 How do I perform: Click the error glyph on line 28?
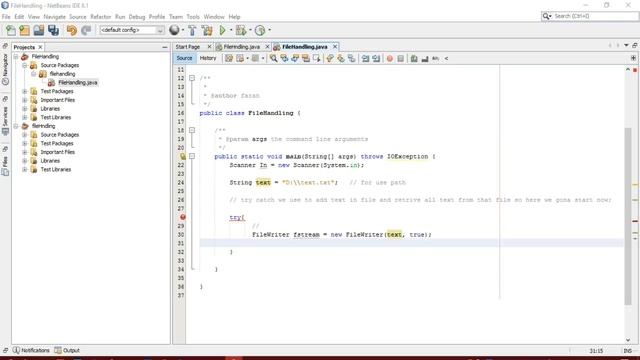click(x=182, y=217)
